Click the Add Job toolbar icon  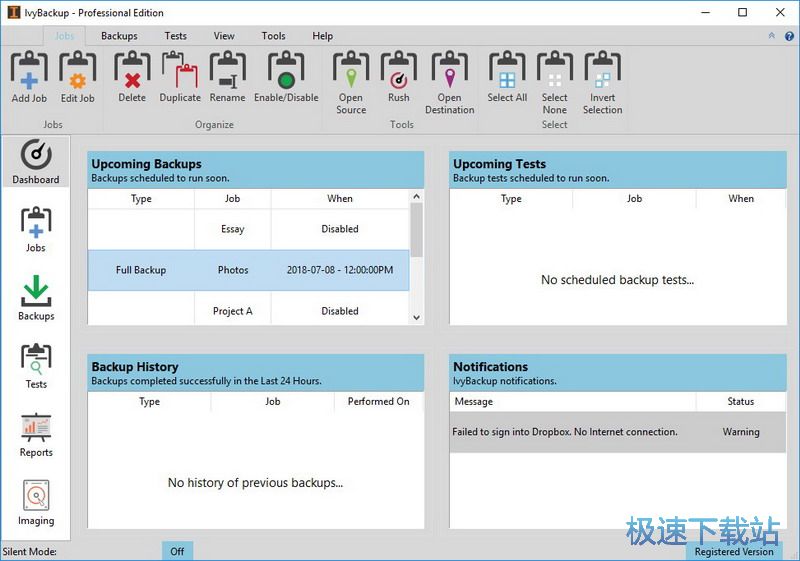29,77
